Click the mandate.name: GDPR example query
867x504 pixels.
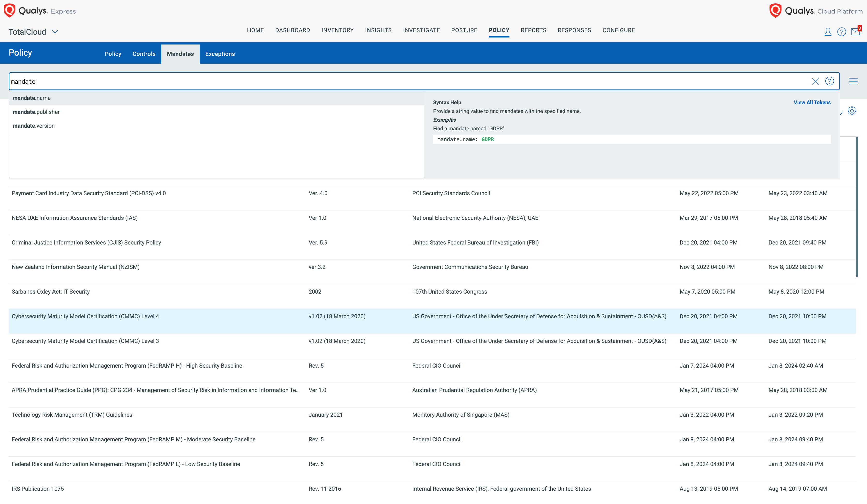point(632,139)
